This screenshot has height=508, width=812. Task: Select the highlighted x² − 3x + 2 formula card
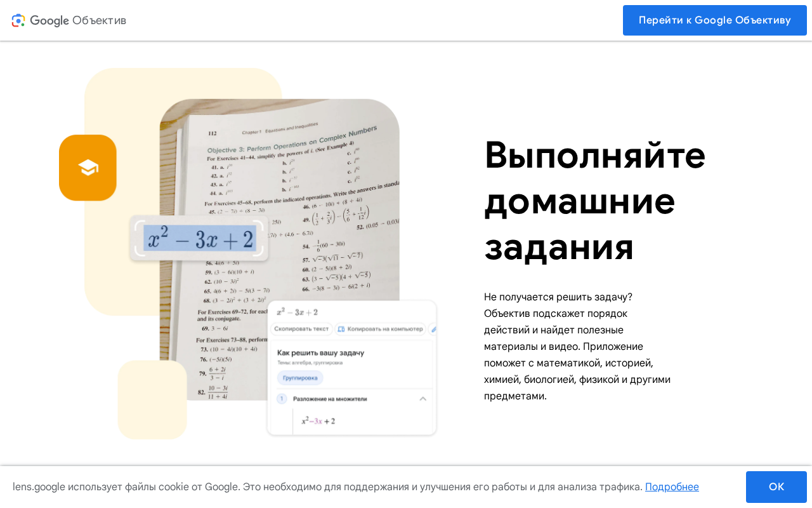point(199,239)
